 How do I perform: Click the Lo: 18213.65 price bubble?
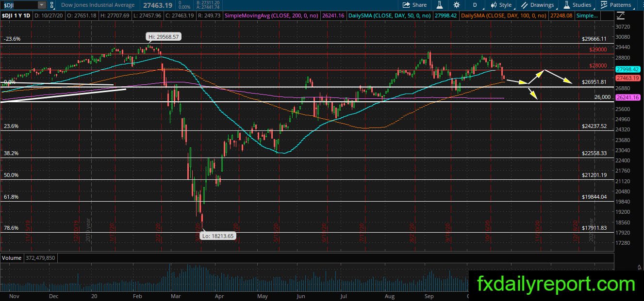(217, 237)
